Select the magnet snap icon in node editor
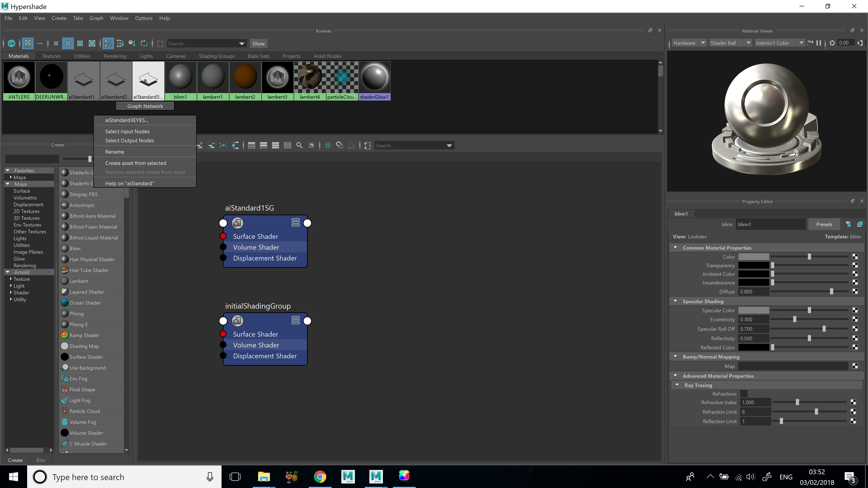 coord(340,145)
